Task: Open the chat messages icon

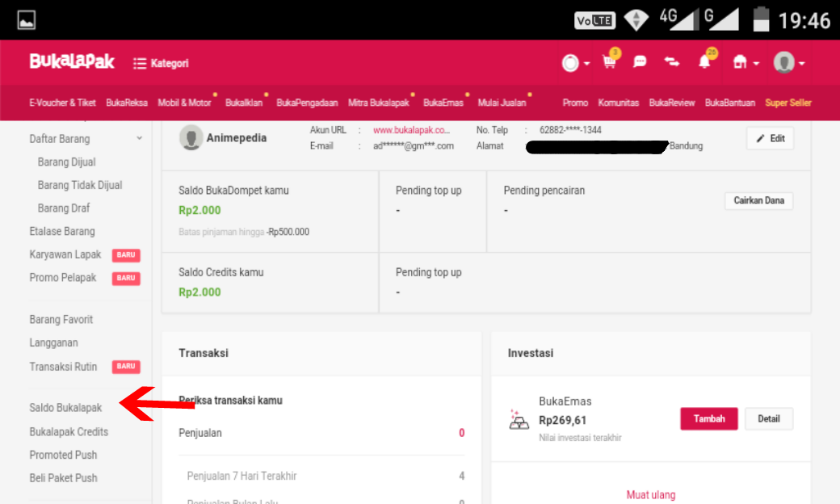Action: click(x=640, y=62)
